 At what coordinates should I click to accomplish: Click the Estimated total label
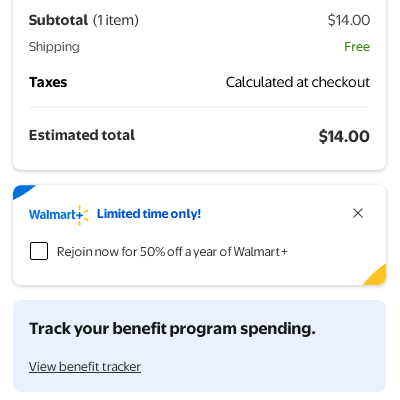point(82,135)
